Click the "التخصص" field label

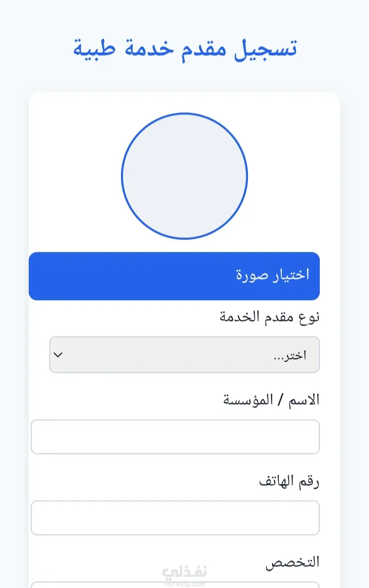pos(293,561)
